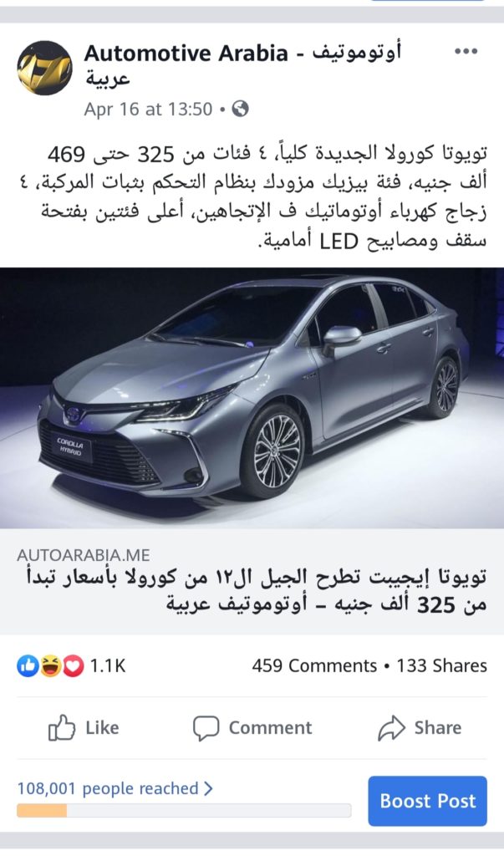Click the Boost Post button
This screenshot has width=504, height=856.
pos(428,801)
